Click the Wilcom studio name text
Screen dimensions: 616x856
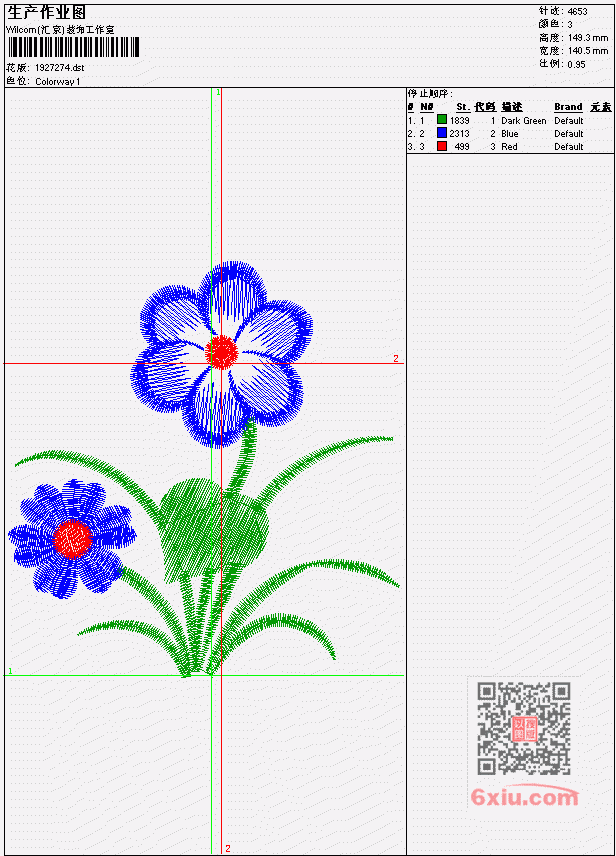click(x=61, y=30)
